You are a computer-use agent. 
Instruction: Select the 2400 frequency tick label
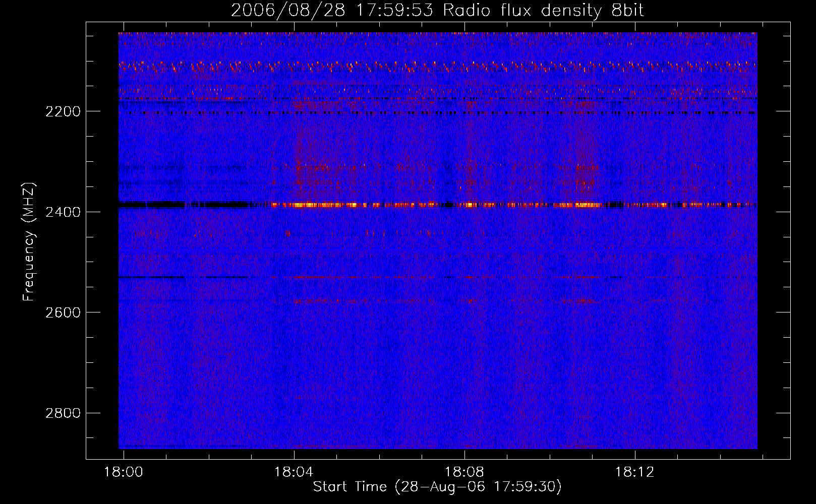point(63,212)
